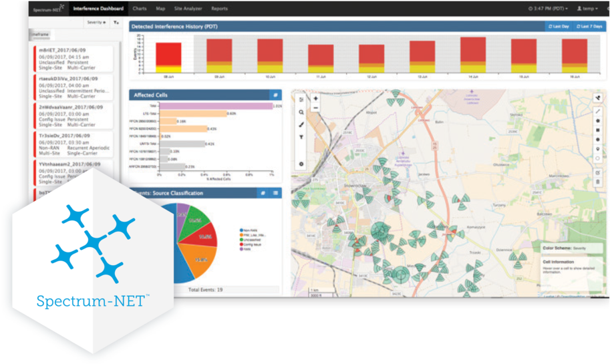Screen dimensions: 610x364
Task: Click the 14 Jun history bar
Action: pos(473,55)
